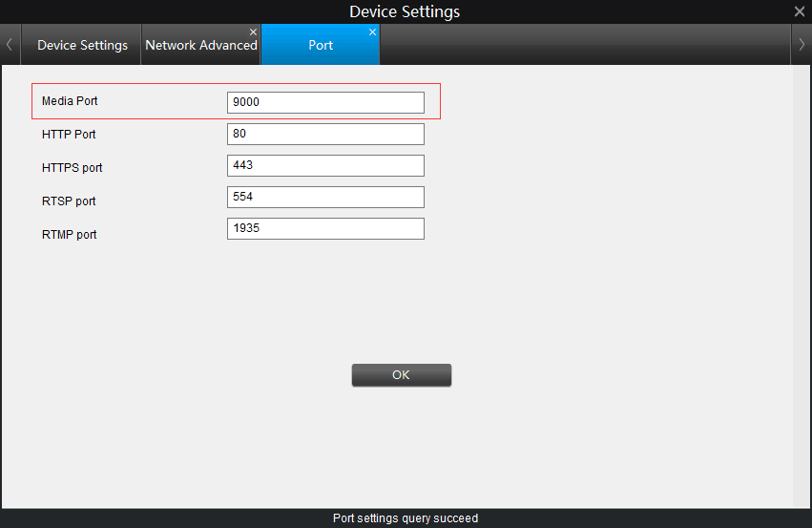This screenshot has width=812, height=528.
Task: Click the RTMP port label
Action: pyautogui.click(x=69, y=235)
